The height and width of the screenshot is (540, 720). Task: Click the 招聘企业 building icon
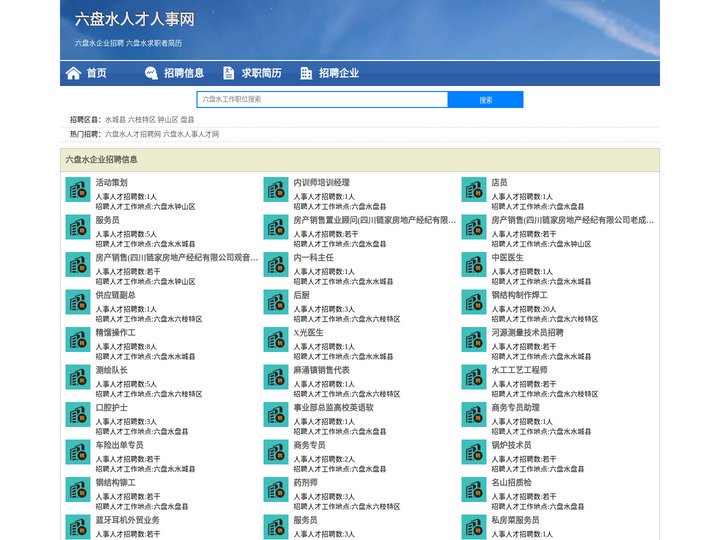[306, 73]
